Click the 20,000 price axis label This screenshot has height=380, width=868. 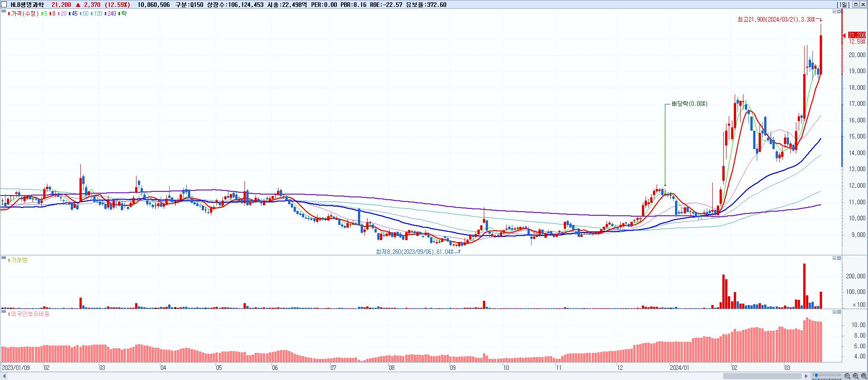(x=857, y=55)
